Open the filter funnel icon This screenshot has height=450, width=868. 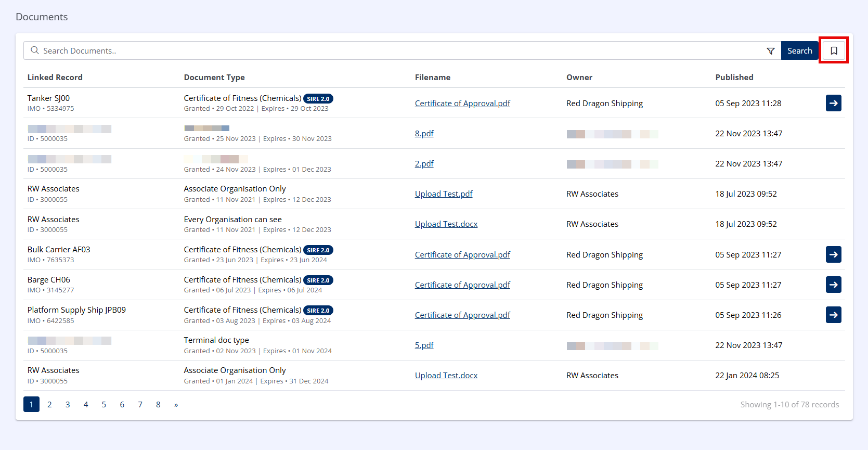coord(770,51)
